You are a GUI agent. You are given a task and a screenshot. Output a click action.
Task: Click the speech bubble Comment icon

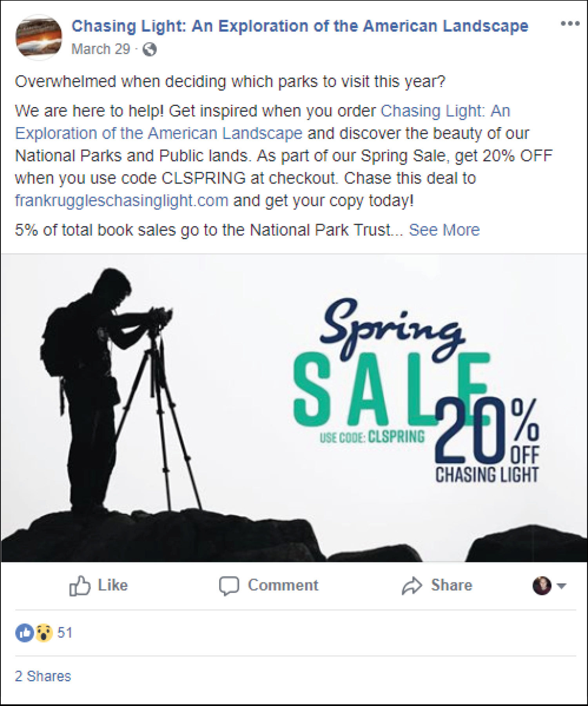(x=229, y=586)
